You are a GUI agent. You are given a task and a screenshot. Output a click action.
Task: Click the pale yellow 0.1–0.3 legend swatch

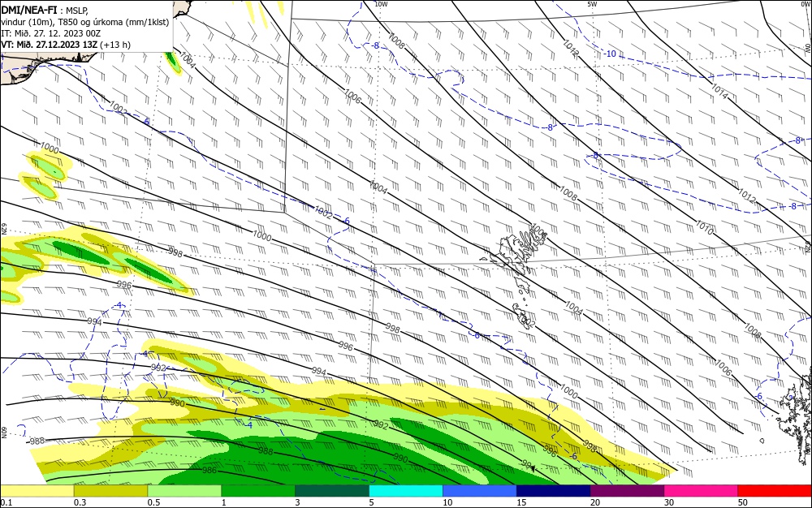[37, 491]
